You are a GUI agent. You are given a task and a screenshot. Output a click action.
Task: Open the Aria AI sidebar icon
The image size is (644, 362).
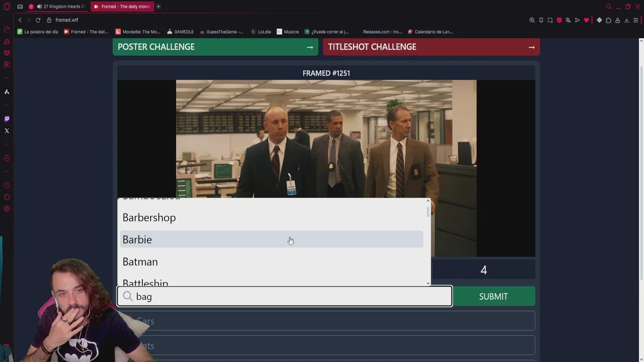(7, 92)
